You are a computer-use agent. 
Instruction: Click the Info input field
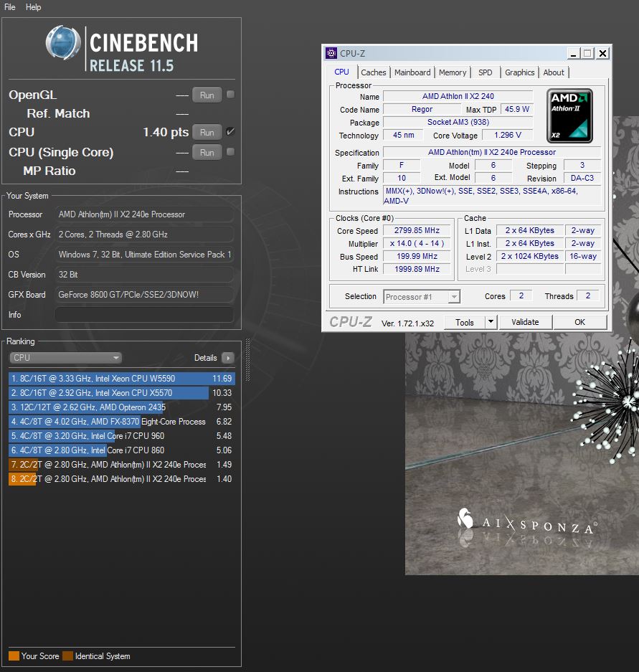144,315
